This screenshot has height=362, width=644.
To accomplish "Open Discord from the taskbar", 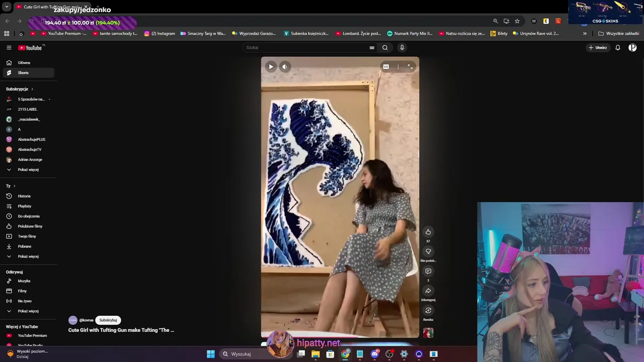I will tap(374, 354).
